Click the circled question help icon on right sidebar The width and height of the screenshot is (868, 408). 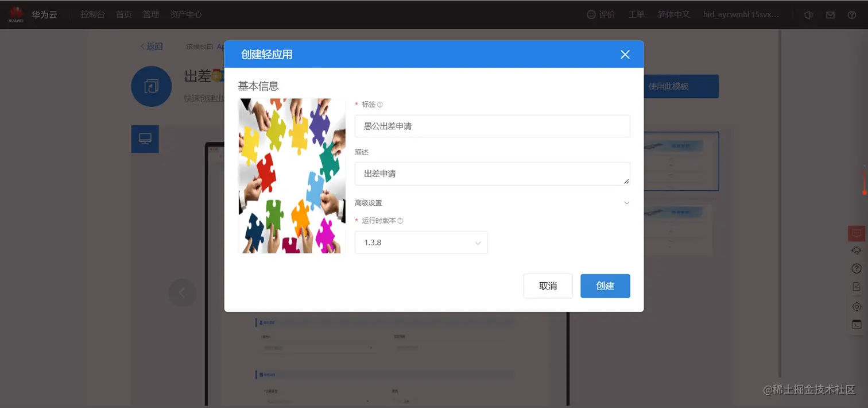point(856,268)
